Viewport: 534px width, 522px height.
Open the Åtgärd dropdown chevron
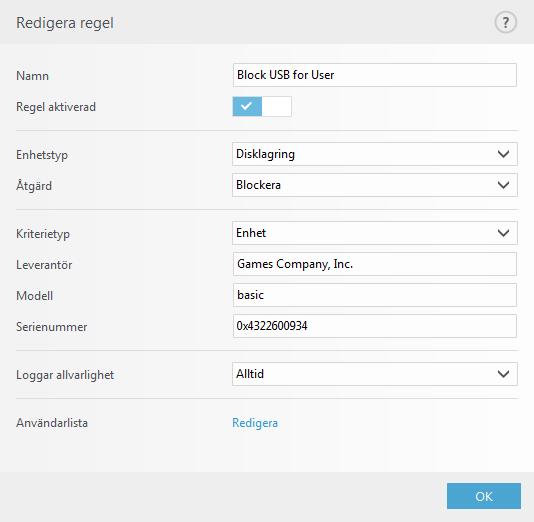click(x=503, y=185)
